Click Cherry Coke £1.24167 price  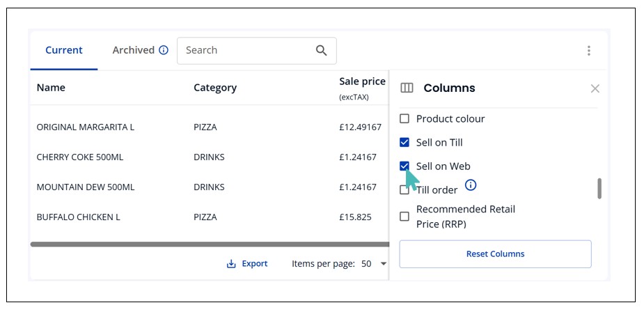358,157
